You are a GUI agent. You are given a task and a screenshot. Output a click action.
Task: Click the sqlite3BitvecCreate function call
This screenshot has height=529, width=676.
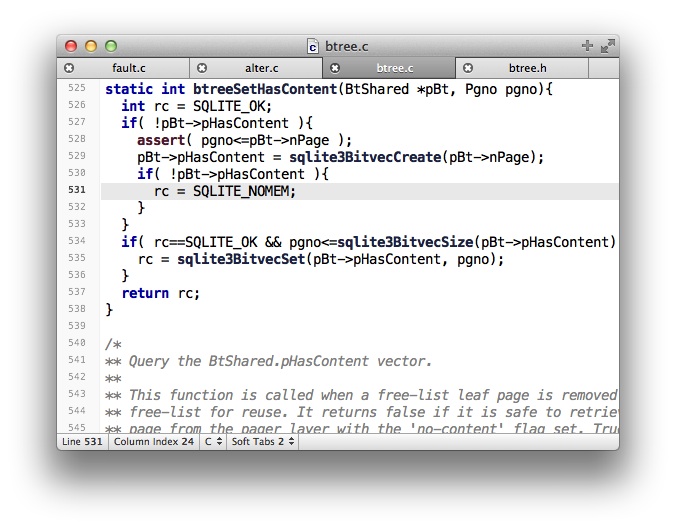pyautogui.click(x=365, y=157)
